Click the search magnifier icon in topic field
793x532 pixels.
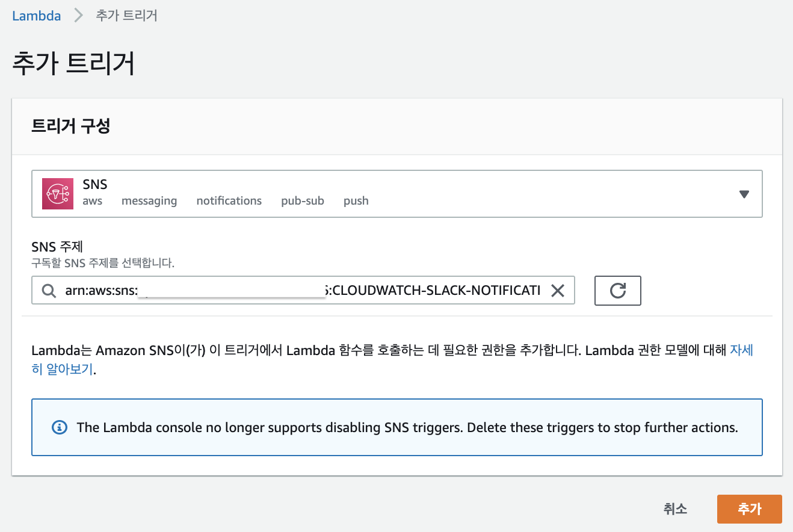pos(49,291)
